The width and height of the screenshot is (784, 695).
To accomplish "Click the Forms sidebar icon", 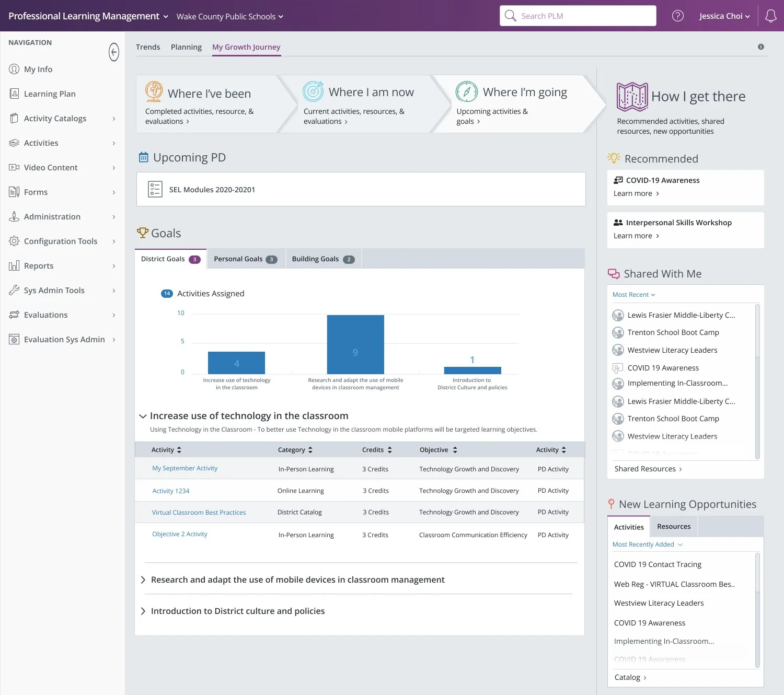I will (14, 192).
